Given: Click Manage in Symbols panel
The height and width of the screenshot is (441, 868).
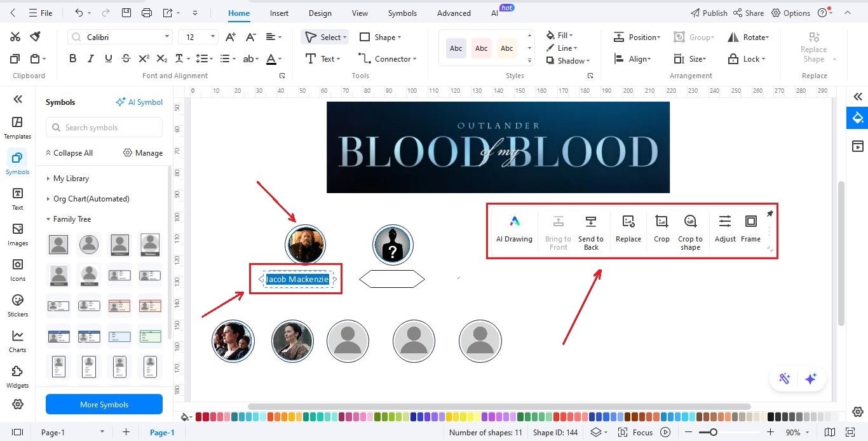Looking at the screenshot, I should click(143, 153).
